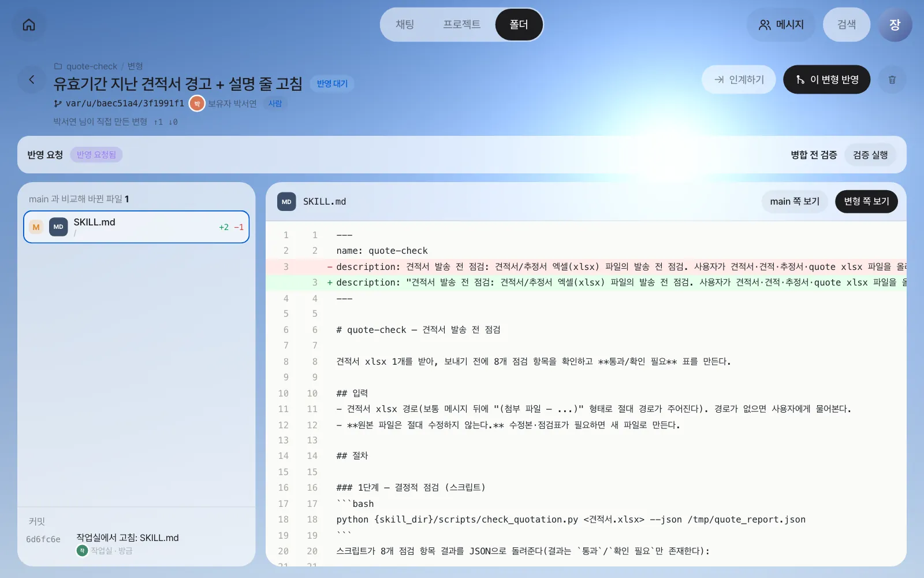This screenshot has height=578, width=924.
Task: Click the MD icon in diff header
Action: tap(286, 202)
